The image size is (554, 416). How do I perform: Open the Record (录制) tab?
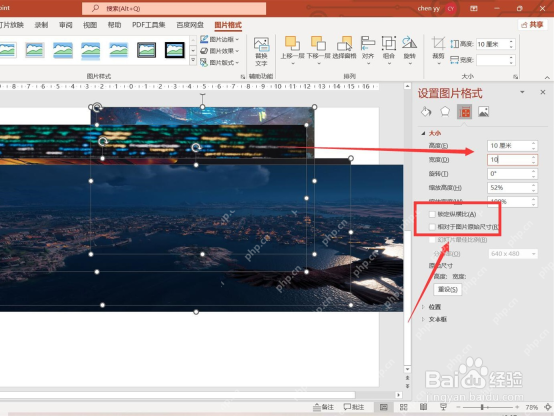(x=41, y=25)
